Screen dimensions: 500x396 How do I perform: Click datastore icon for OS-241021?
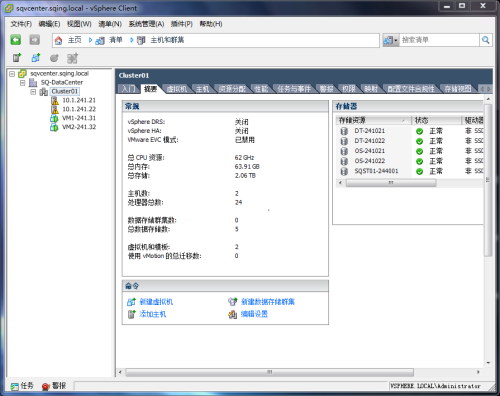tap(344, 151)
